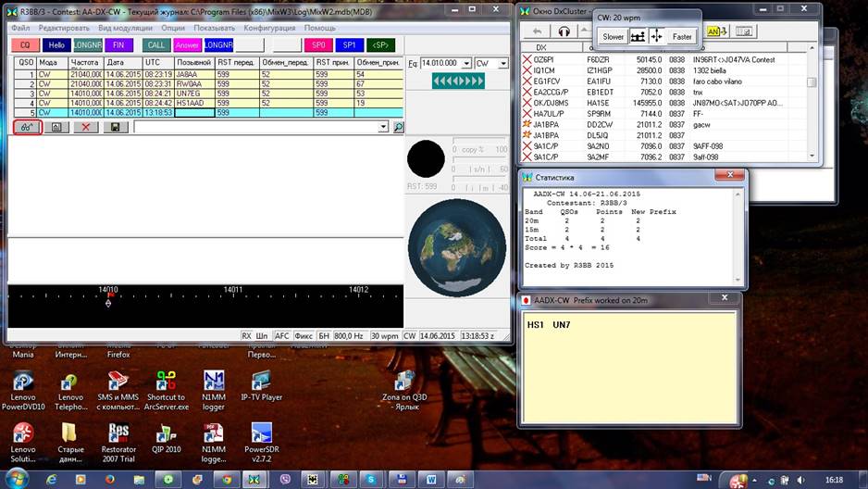Toggle AFC in the status bar
868x489 pixels.
284,336
